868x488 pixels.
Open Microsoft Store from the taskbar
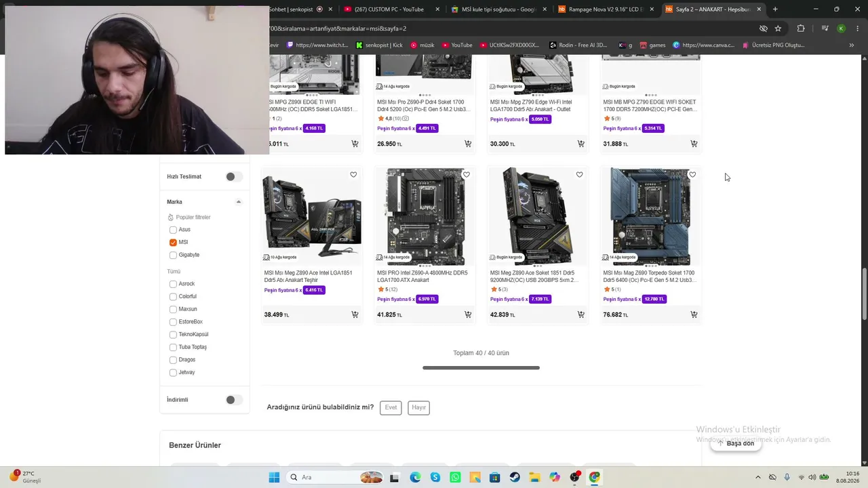495,477
